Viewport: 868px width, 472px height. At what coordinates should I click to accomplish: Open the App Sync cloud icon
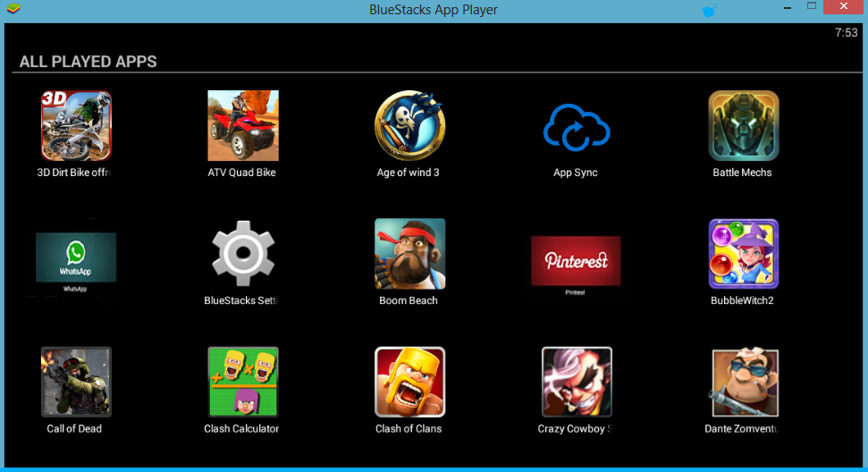[577, 127]
